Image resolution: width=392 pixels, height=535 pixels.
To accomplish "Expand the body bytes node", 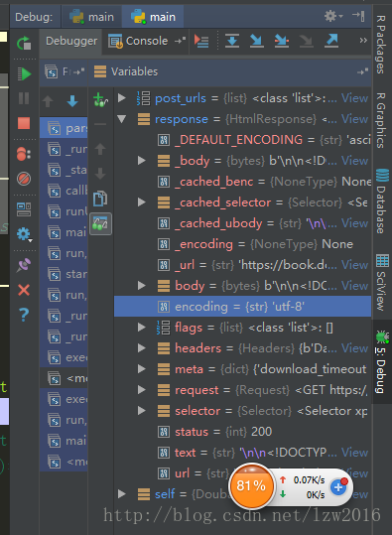I will [142, 286].
